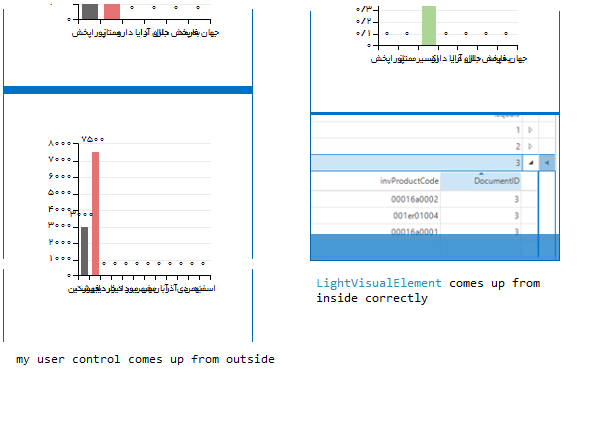
Task: Click the blue overlay panel below the grid
Action: click(x=435, y=247)
